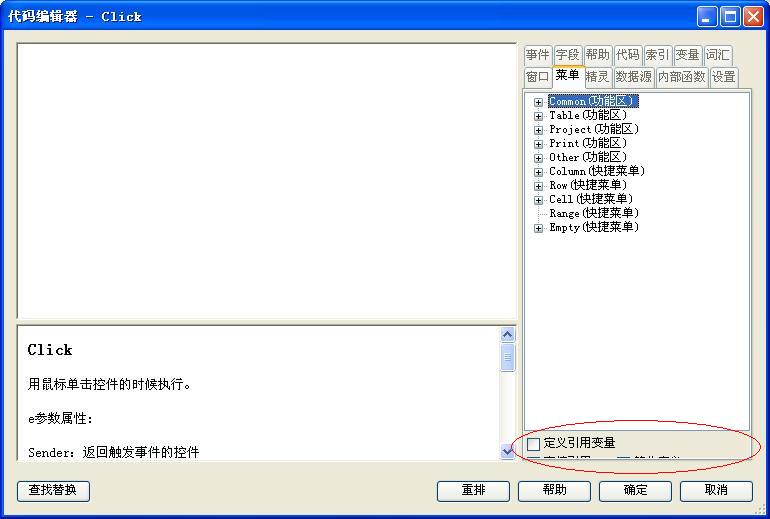The width and height of the screenshot is (770, 519).
Task: Go to the 数据源 tab
Action: click(x=633, y=77)
